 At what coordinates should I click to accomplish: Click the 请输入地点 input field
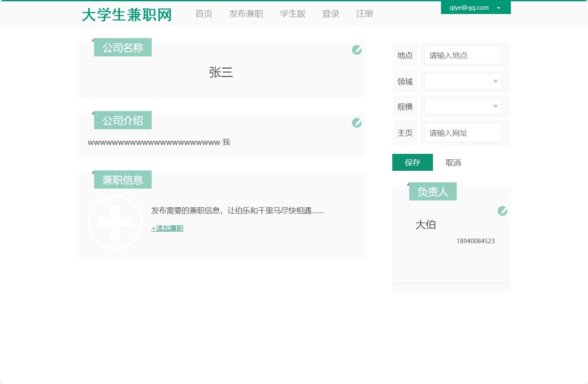pyautogui.click(x=462, y=55)
